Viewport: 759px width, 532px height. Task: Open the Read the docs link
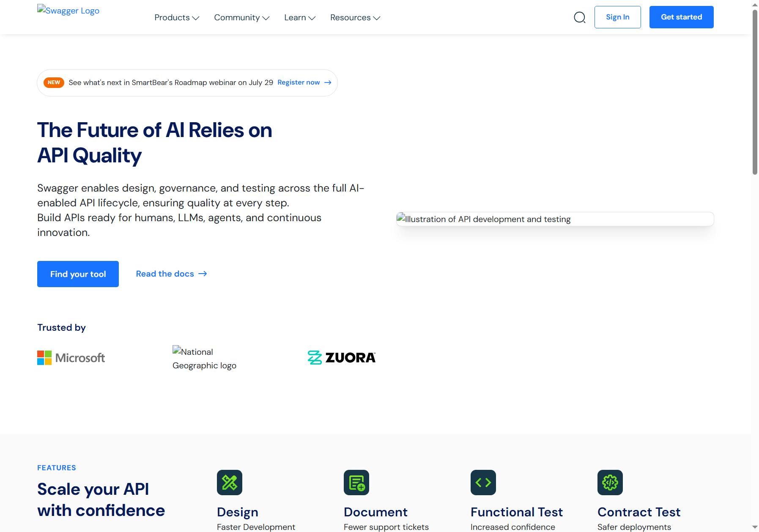pyautogui.click(x=171, y=274)
